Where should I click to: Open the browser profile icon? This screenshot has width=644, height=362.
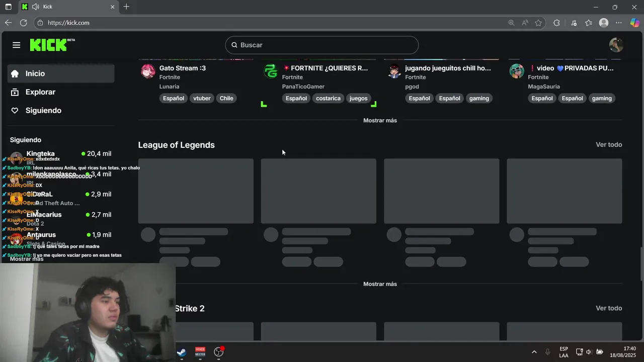[x=604, y=23]
